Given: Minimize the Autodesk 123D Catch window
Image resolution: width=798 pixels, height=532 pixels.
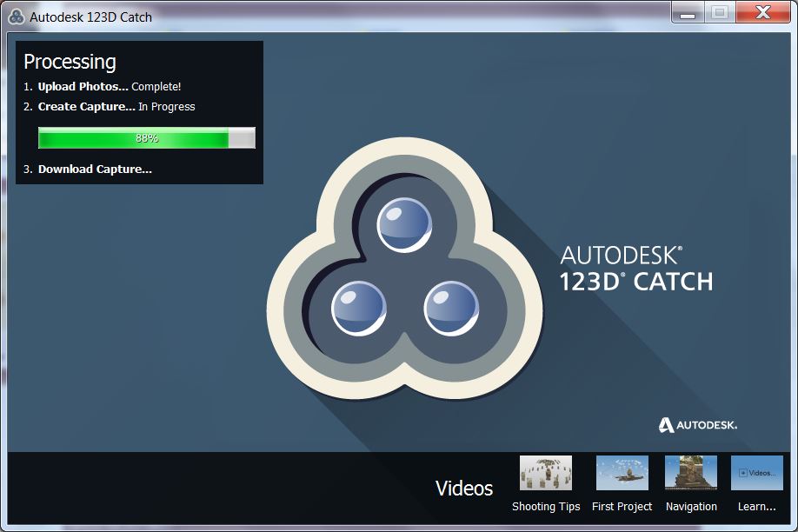Looking at the screenshot, I should pyautogui.click(x=688, y=13).
